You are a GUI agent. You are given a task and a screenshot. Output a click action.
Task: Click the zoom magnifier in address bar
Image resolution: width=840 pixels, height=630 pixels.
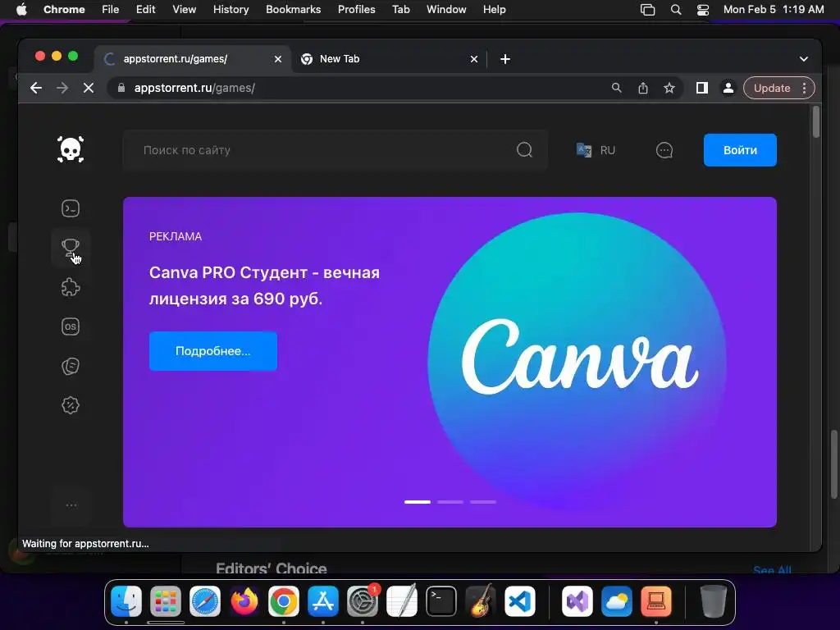[617, 88]
